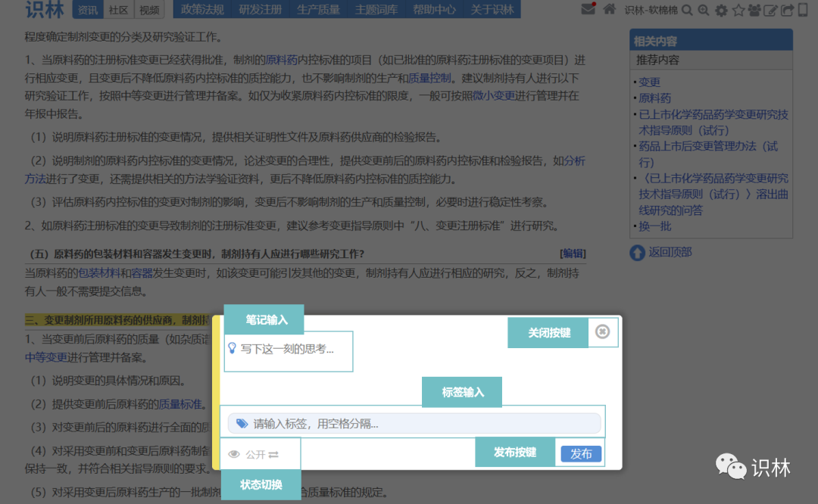
Task: Click the pencil edit icon in header
Action: 771,11
